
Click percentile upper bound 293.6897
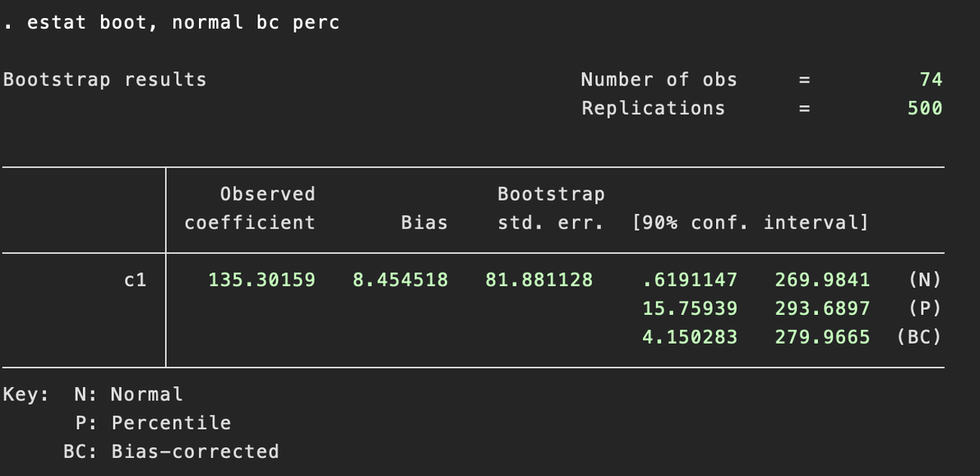(x=822, y=308)
